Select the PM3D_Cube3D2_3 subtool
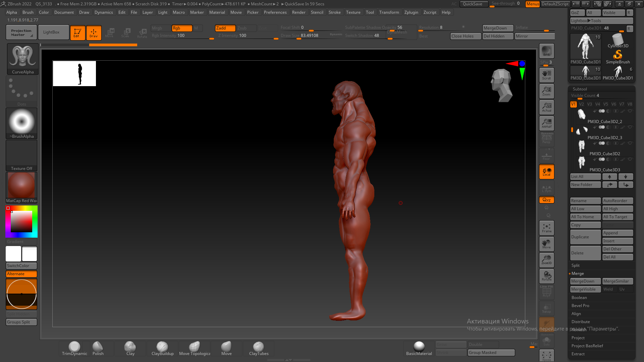This screenshot has width=644, height=362. click(x=604, y=138)
